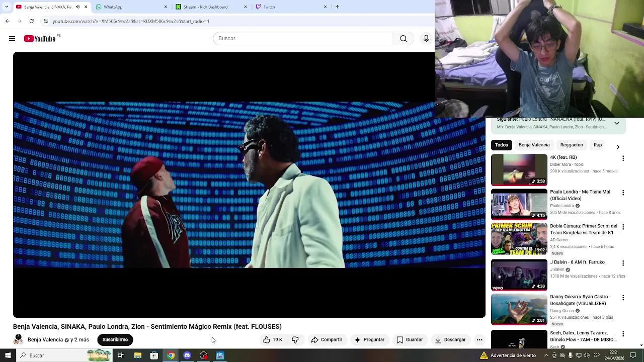This screenshot has width=644, height=362.
Task: Open options menu for 4K (feat. RB)
Action: click(x=623, y=158)
